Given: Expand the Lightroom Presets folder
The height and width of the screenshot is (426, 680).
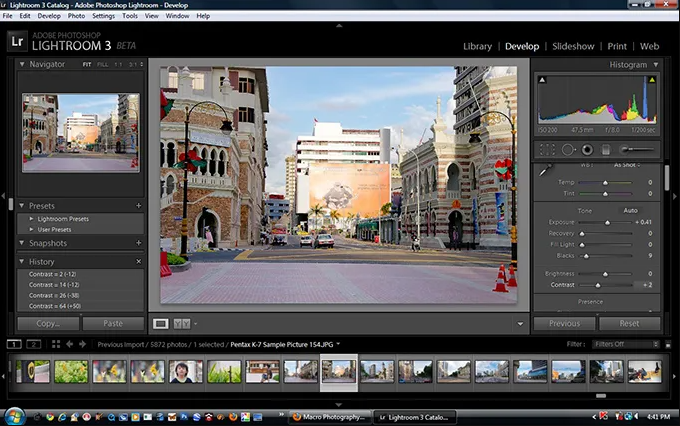Looking at the screenshot, I should [32, 217].
